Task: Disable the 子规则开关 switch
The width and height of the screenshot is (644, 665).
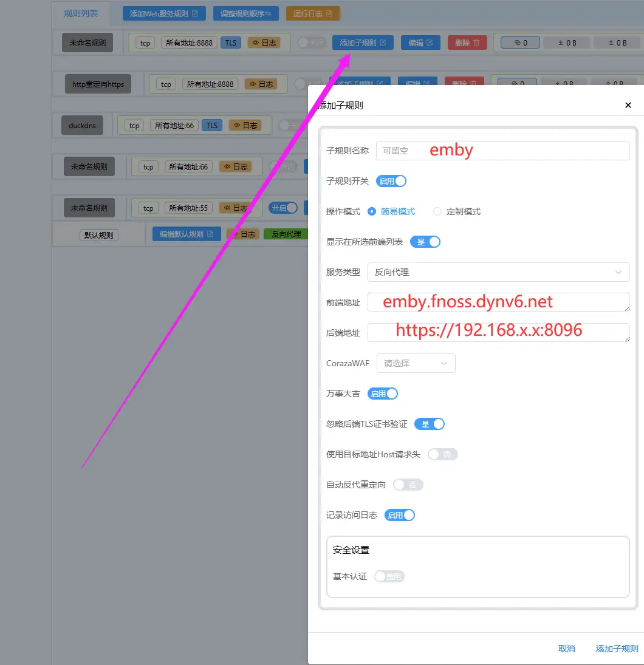Action: click(x=391, y=181)
